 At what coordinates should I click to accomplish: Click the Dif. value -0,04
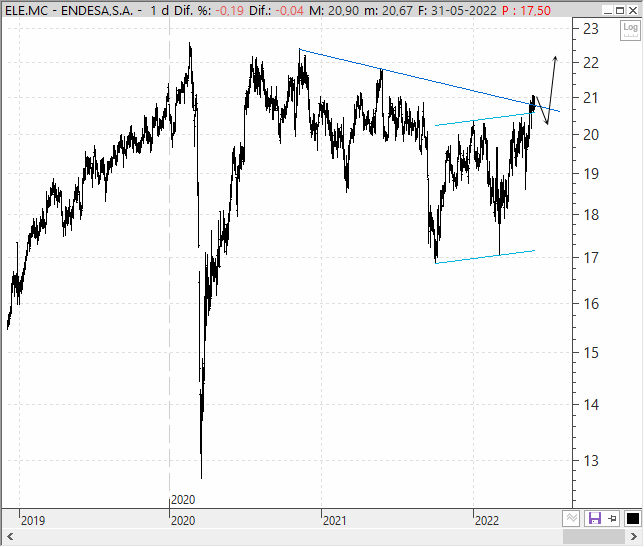pos(290,10)
